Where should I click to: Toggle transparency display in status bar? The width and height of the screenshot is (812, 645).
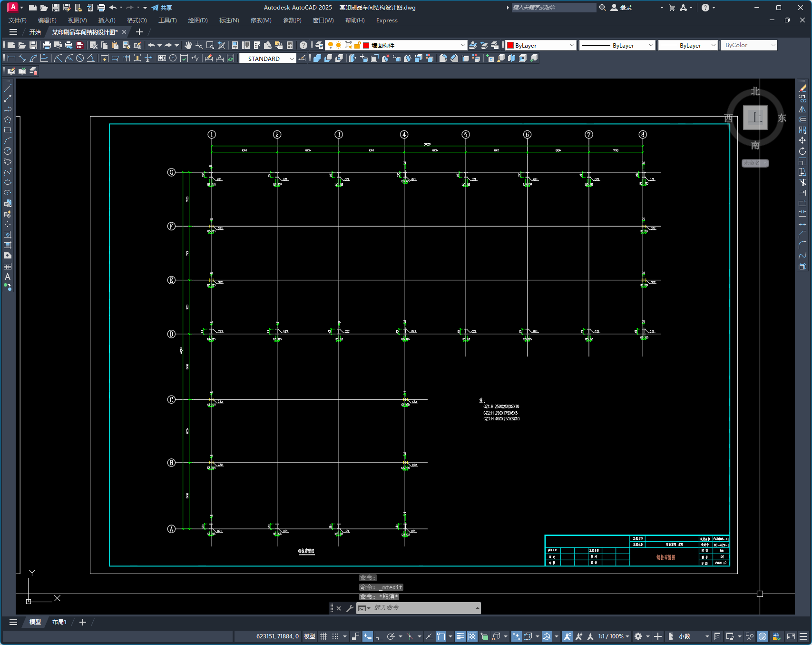click(472, 636)
